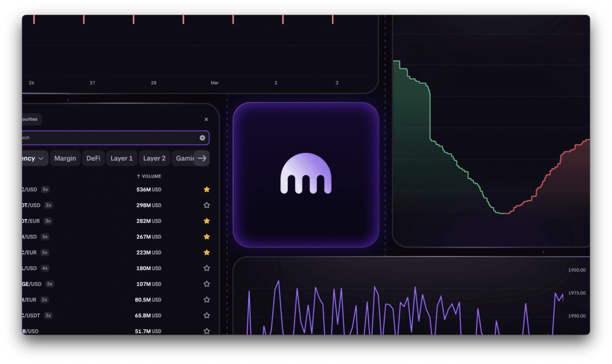Image resolution: width=612 pixels, height=364 pixels.
Task: Click the 3x badge on the 282M USD row
Action: click(x=48, y=221)
